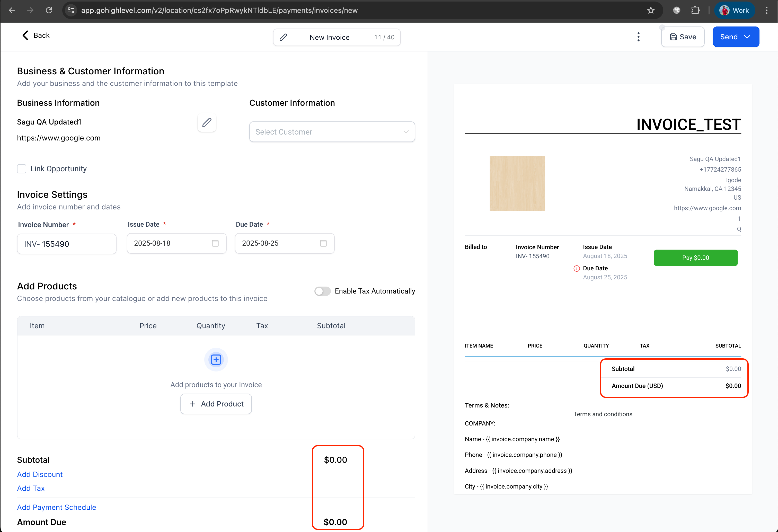The height and width of the screenshot is (532, 778).
Task: Open browser extensions puzzle icon
Action: (695, 10)
